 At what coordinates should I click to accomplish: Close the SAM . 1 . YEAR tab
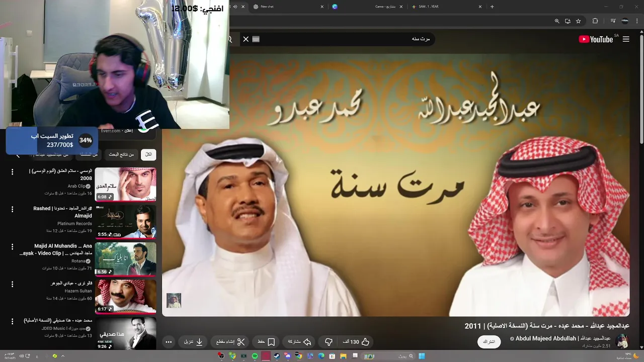pyautogui.click(x=480, y=7)
